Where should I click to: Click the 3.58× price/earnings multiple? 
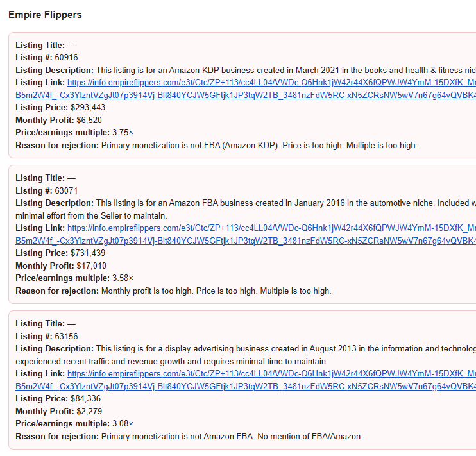(123, 278)
